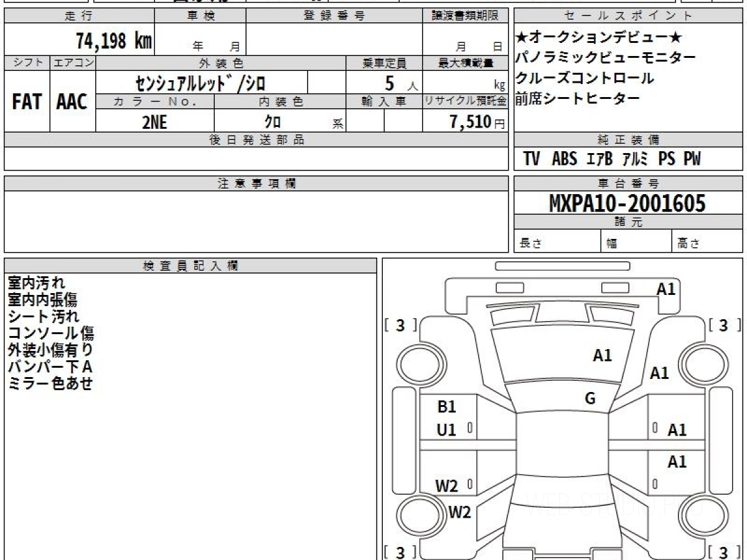The width and height of the screenshot is (747, 560).
Task: Click the 内装色 header
Action: [280, 101]
